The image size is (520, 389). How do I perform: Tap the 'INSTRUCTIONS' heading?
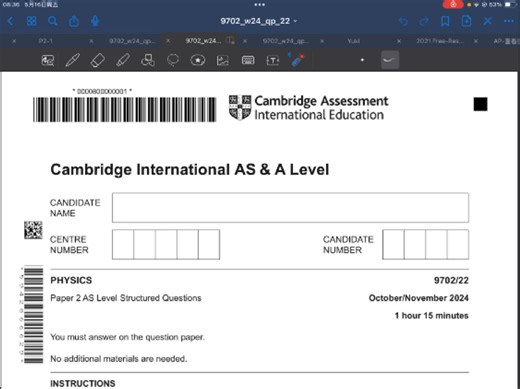coord(83,383)
